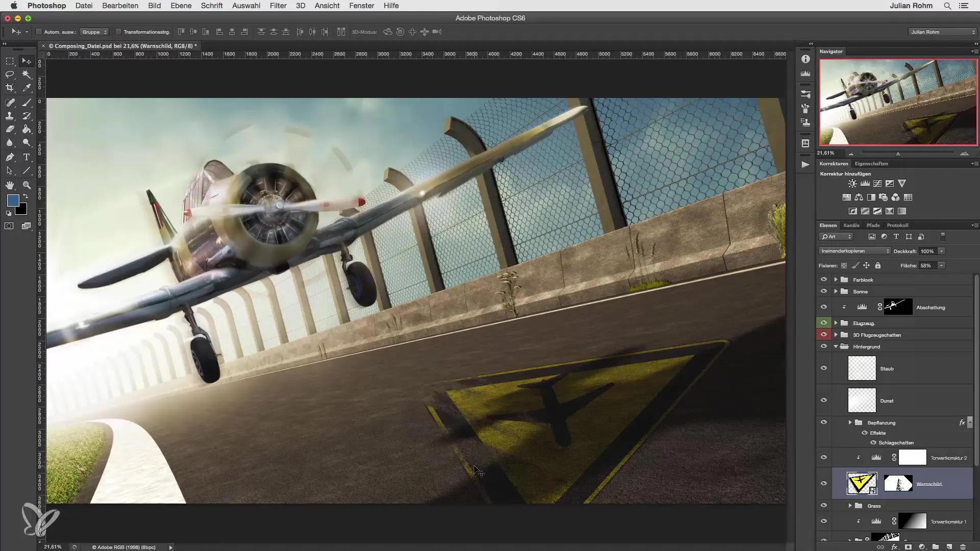Select the Tonwertkorrektur 2 layer mask
This screenshot has height=551, width=980.
coord(912,457)
